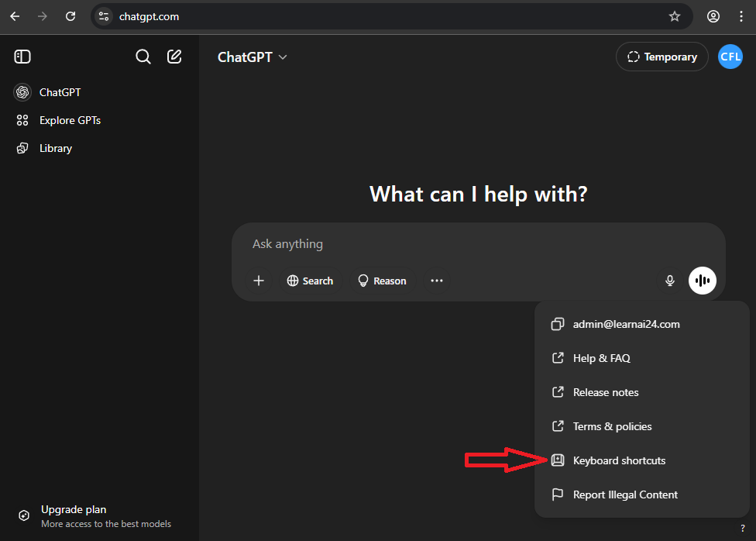Open Keyboard shortcuts menu item
Image resolution: width=756 pixels, height=541 pixels.
click(641, 460)
